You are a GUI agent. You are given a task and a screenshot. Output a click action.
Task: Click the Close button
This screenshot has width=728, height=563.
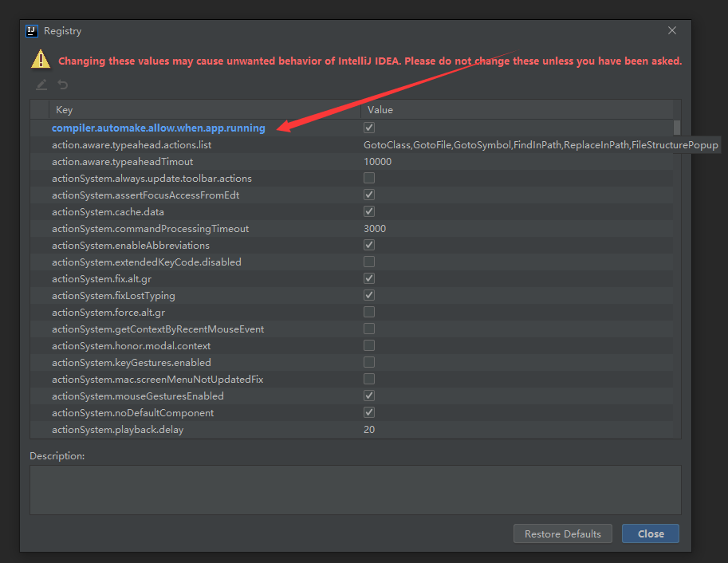(x=651, y=533)
